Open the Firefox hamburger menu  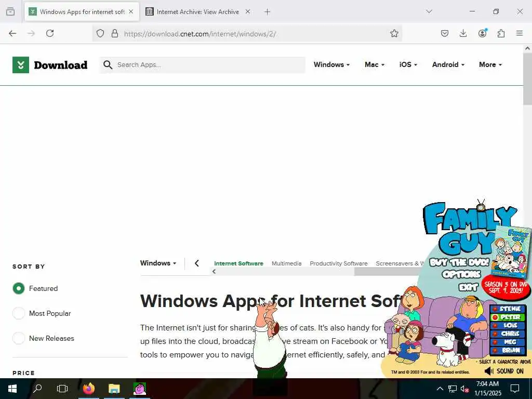point(519,33)
